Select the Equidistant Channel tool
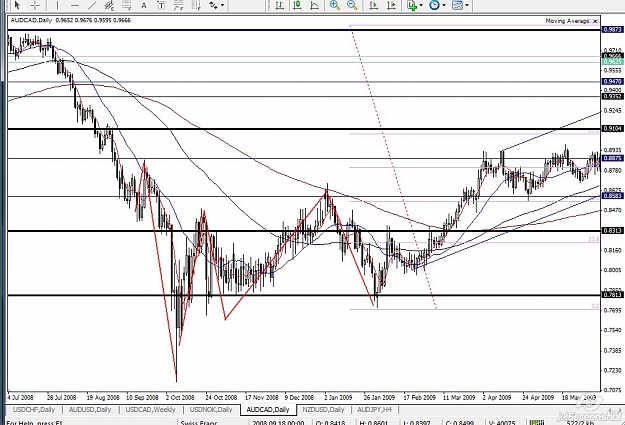 point(109,5)
